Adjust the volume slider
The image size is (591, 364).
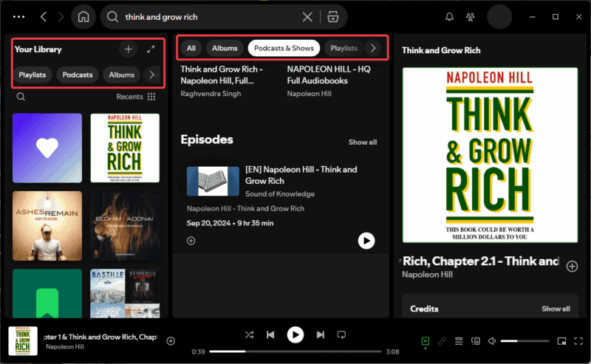pos(525,341)
